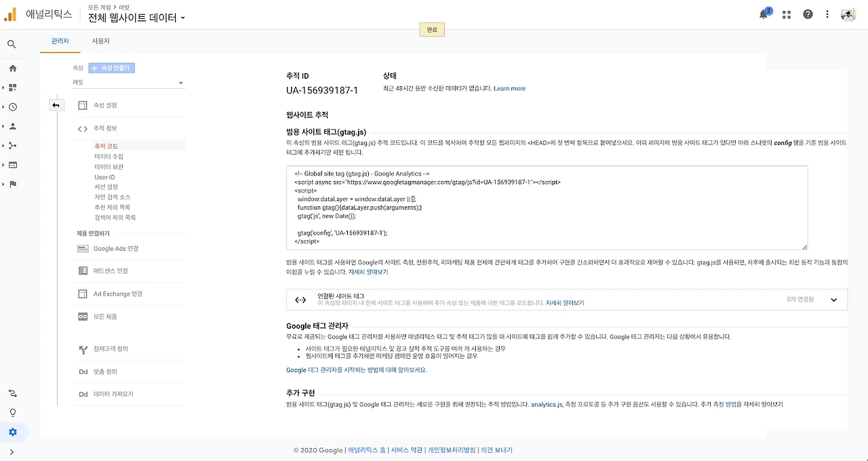
Task: Open Audience reports person icon
Action: pyautogui.click(x=12, y=126)
